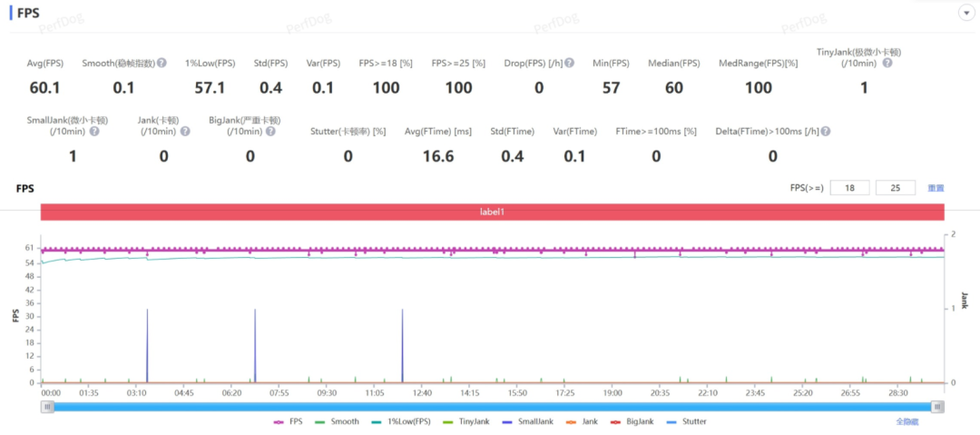Screen dimensions: 980x435
Task: Edit the FPS(>=) threshold field showing 18
Action: click(x=849, y=188)
